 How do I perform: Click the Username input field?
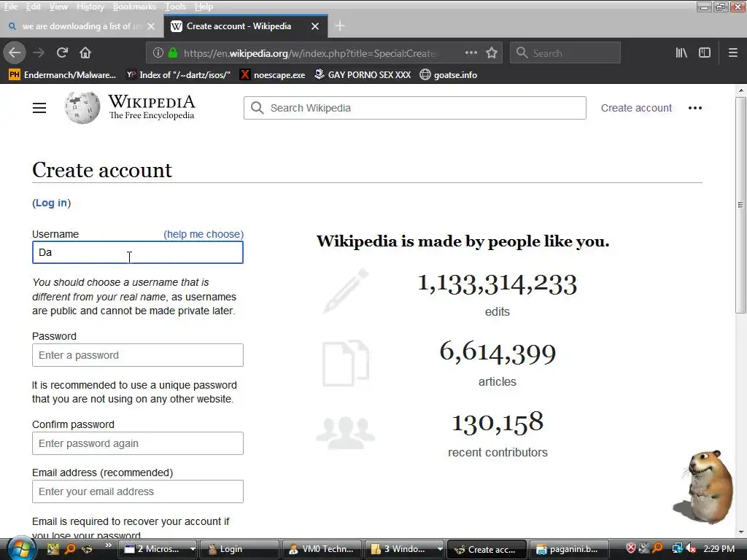[138, 252]
